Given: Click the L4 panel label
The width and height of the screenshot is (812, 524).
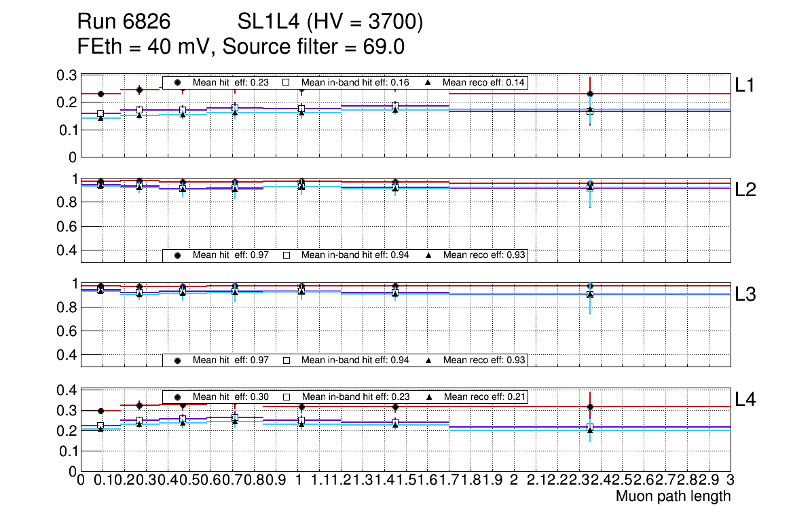Looking at the screenshot, I should click(x=745, y=399).
